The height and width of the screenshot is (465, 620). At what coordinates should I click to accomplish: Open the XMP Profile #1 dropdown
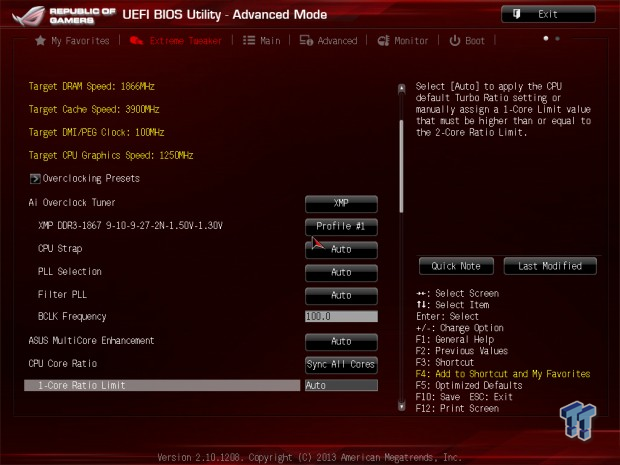(x=341, y=227)
